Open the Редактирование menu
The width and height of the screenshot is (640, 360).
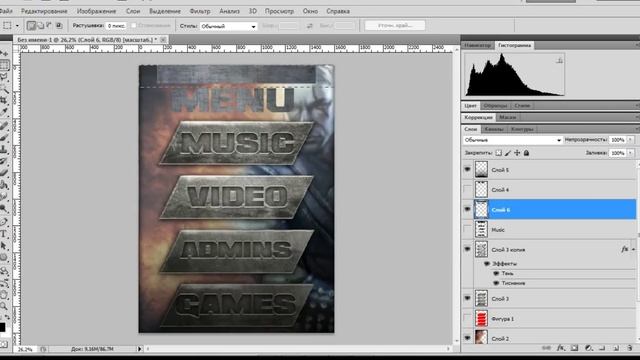tap(44, 11)
